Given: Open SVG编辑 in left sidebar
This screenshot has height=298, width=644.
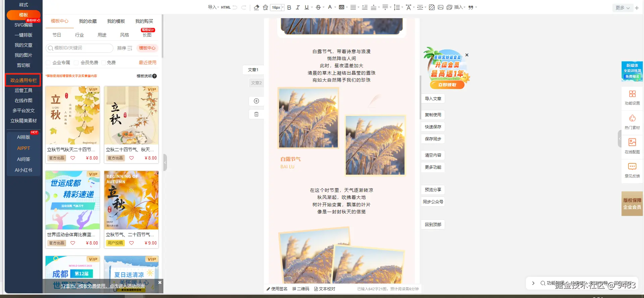Looking at the screenshot, I should coord(23,25).
